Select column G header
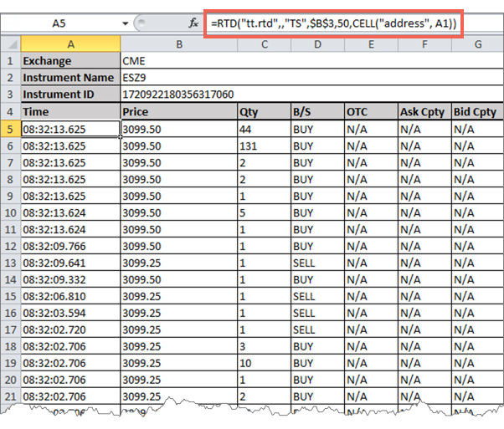504x429 pixels. [x=476, y=43]
